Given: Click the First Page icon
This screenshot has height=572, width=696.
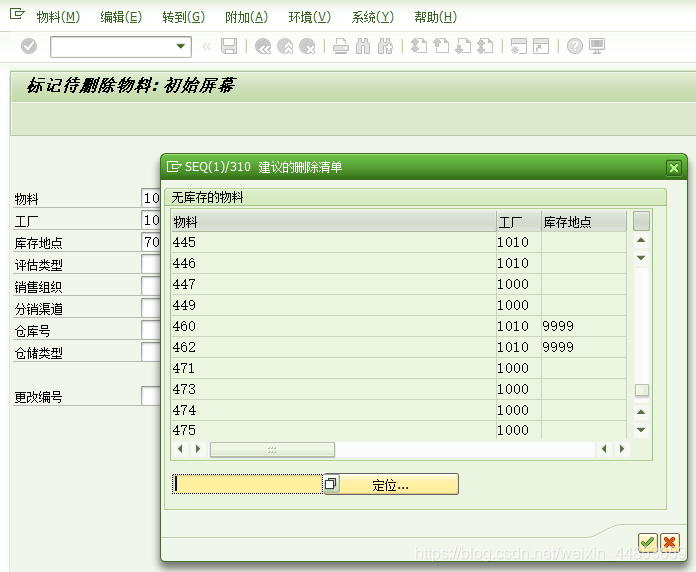Looking at the screenshot, I should [x=419, y=46].
